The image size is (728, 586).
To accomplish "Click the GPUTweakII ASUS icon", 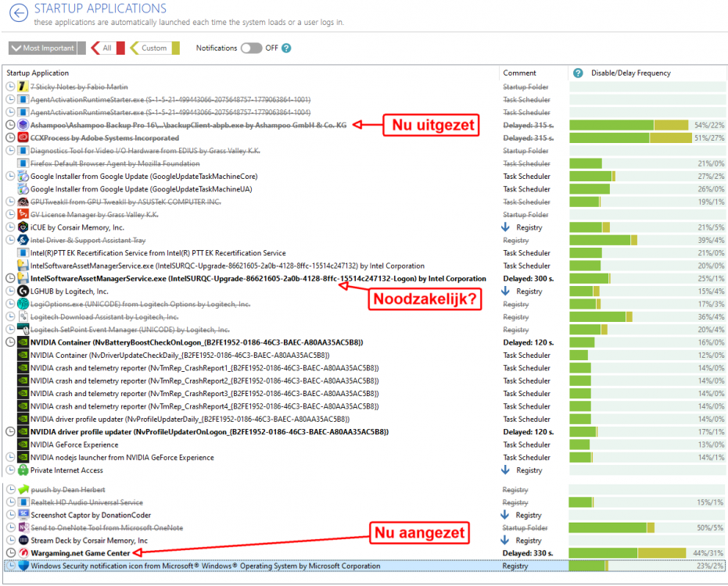I will point(23,202).
